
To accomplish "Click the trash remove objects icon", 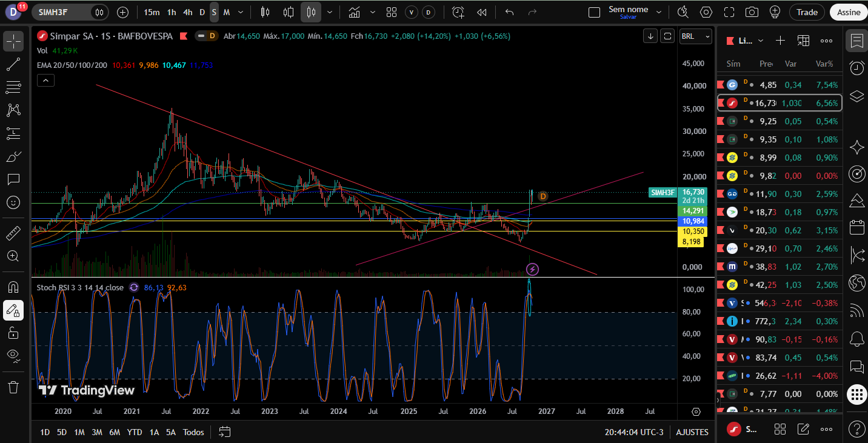I will click(x=13, y=387).
